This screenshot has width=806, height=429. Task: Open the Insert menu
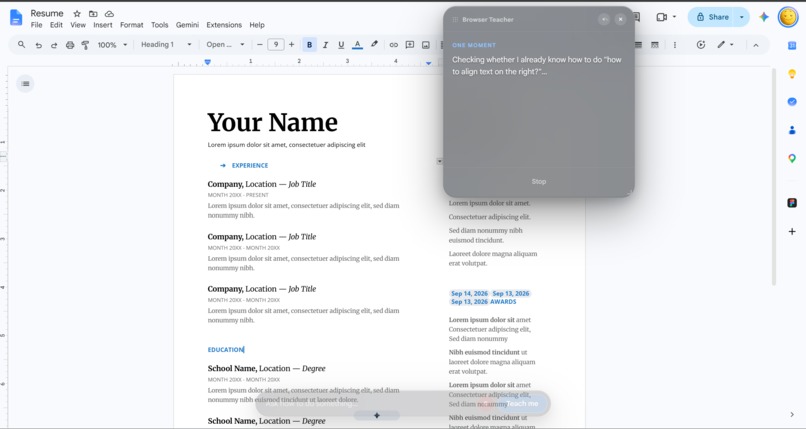click(x=103, y=25)
